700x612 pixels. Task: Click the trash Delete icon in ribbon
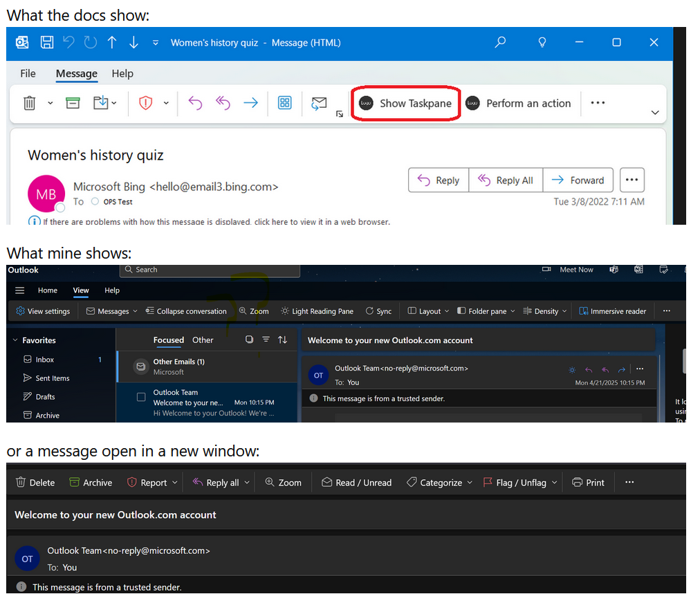coord(30,103)
